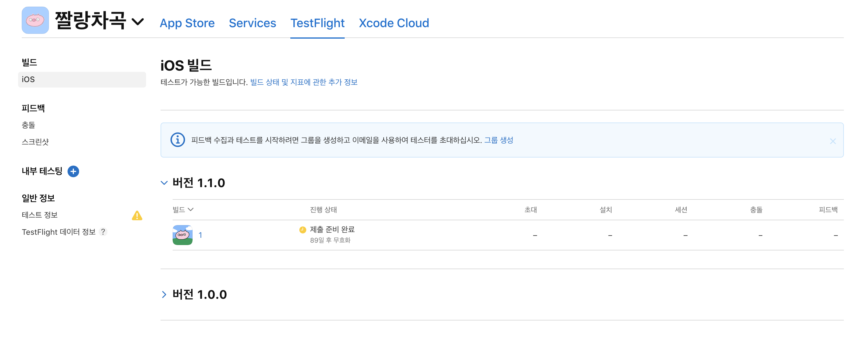Image resolution: width=868 pixels, height=344 pixels.
Task: Expand the 버전 1.0.0 section
Action: tap(164, 295)
